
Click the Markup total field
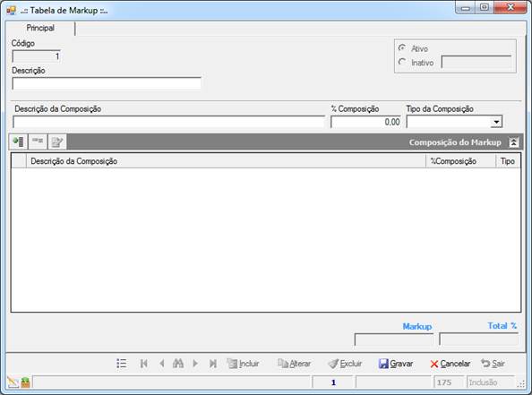(x=393, y=339)
